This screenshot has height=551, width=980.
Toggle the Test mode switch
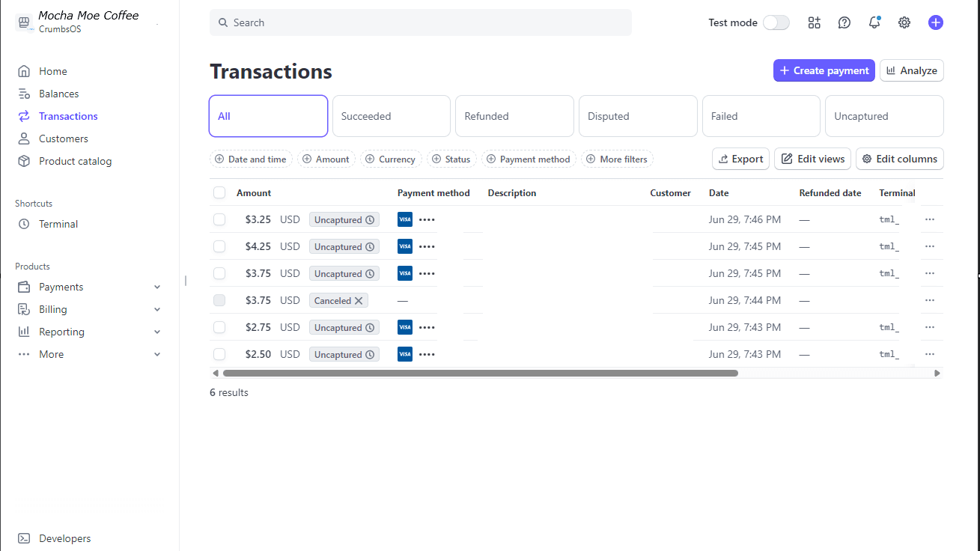tap(776, 22)
